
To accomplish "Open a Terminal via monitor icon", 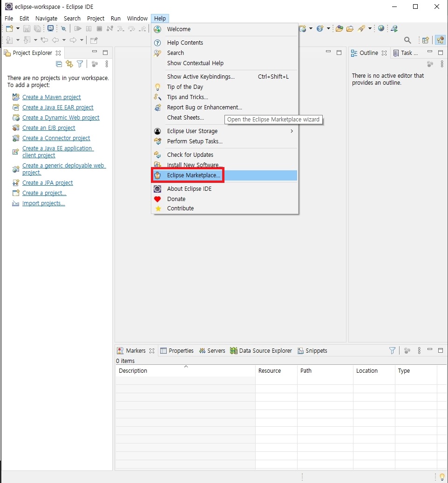I will (51, 29).
